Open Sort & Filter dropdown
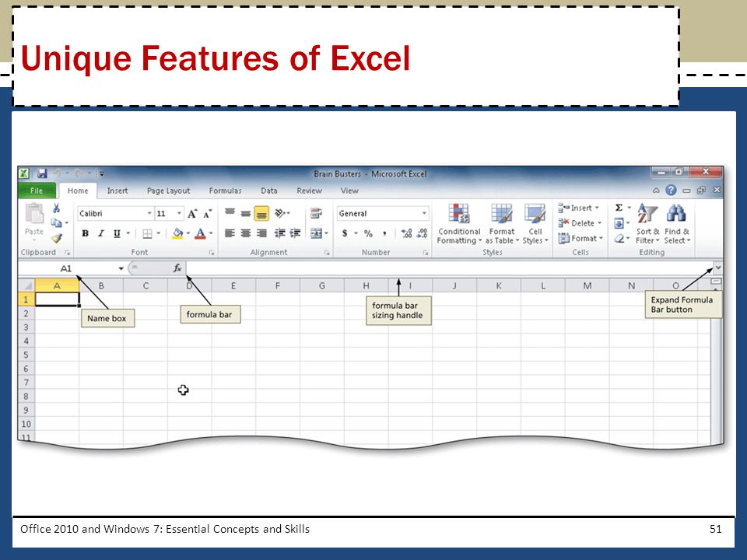 [x=647, y=224]
